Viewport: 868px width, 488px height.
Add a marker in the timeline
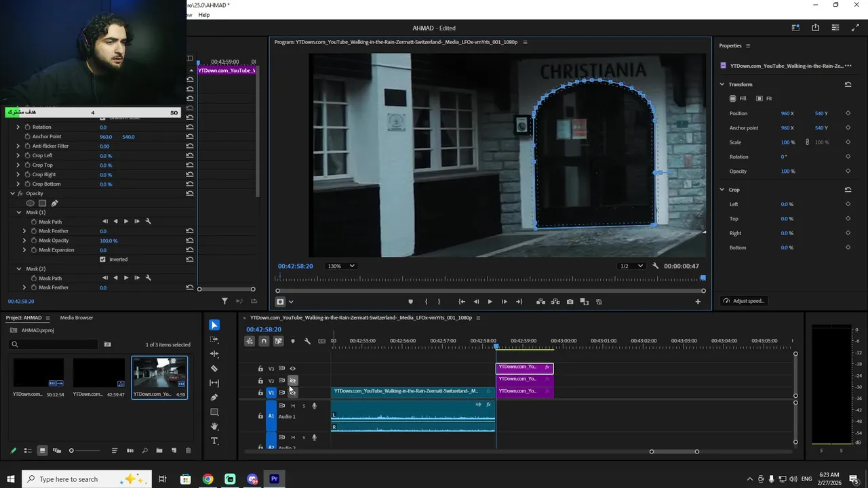292,341
